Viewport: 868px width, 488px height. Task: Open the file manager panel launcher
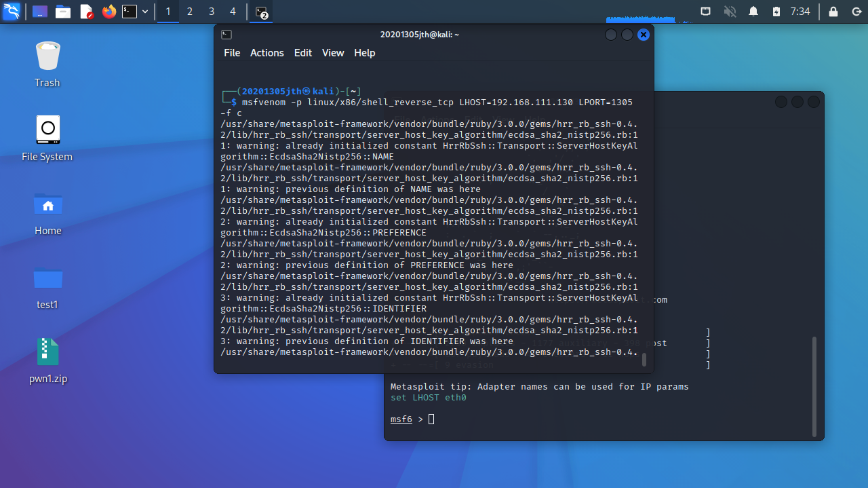pos(63,12)
